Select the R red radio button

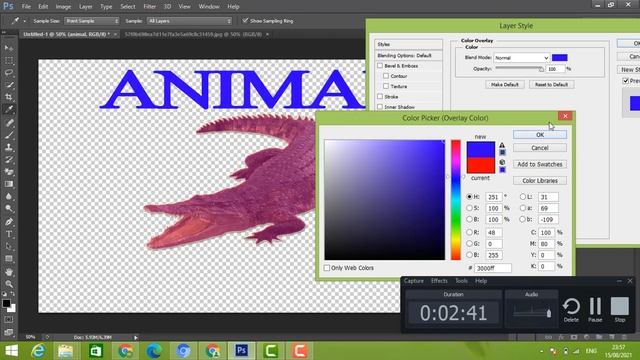[x=469, y=232]
